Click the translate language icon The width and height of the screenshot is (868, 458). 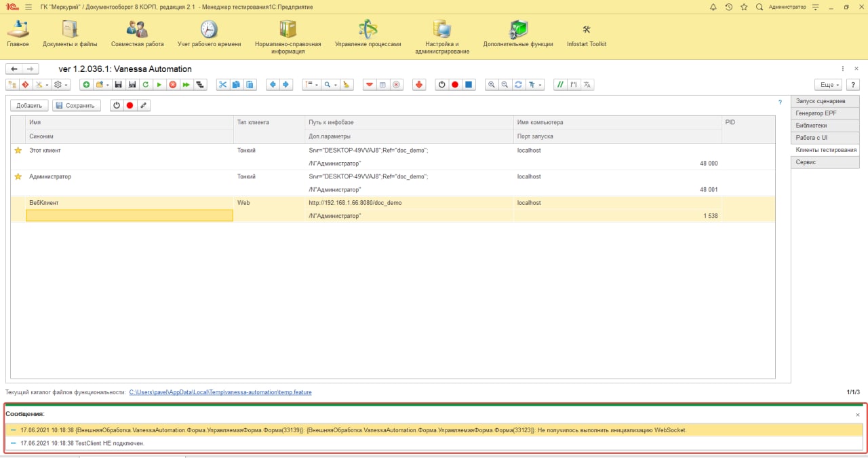tap(587, 85)
